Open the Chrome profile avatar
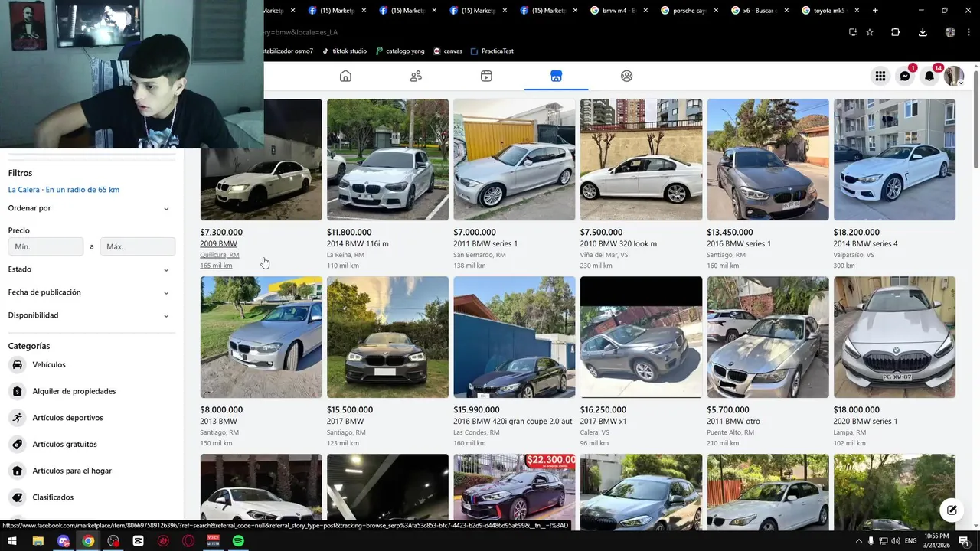This screenshot has height=551, width=980. pos(950,32)
